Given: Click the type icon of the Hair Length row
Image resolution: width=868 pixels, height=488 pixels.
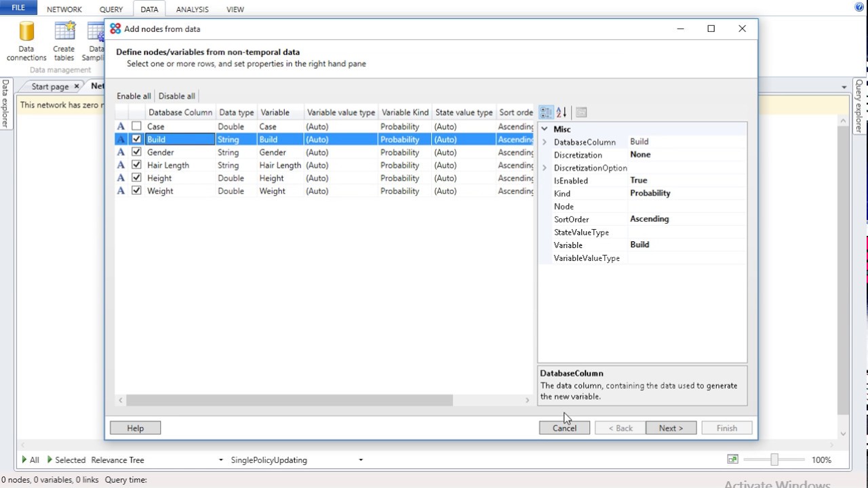Looking at the screenshot, I should tap(121, 165).
